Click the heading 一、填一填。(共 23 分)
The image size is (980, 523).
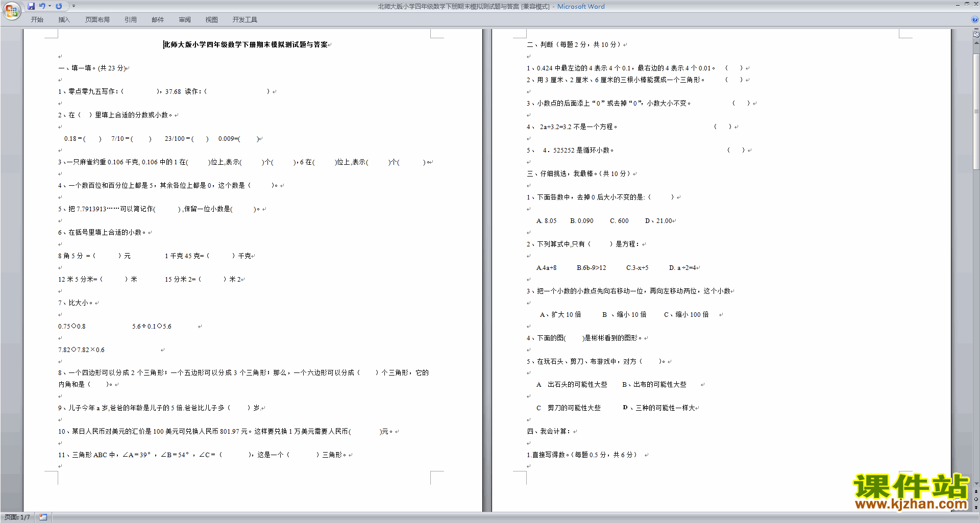92,68
